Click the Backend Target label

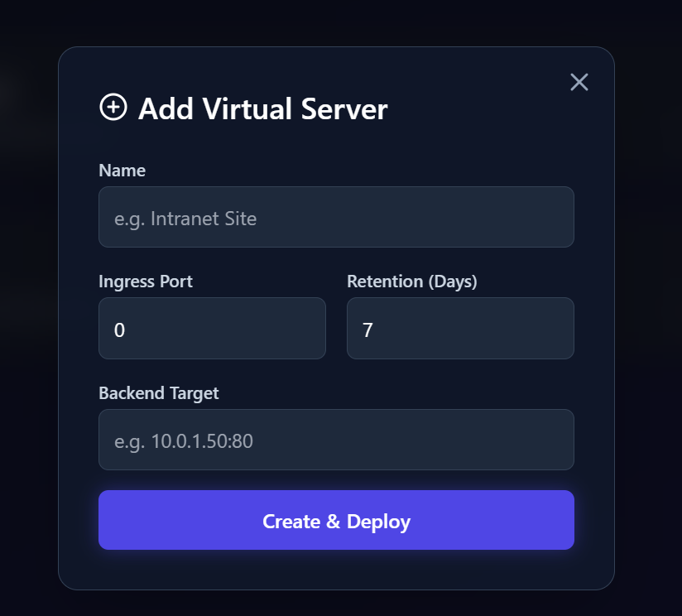(159, 393)
